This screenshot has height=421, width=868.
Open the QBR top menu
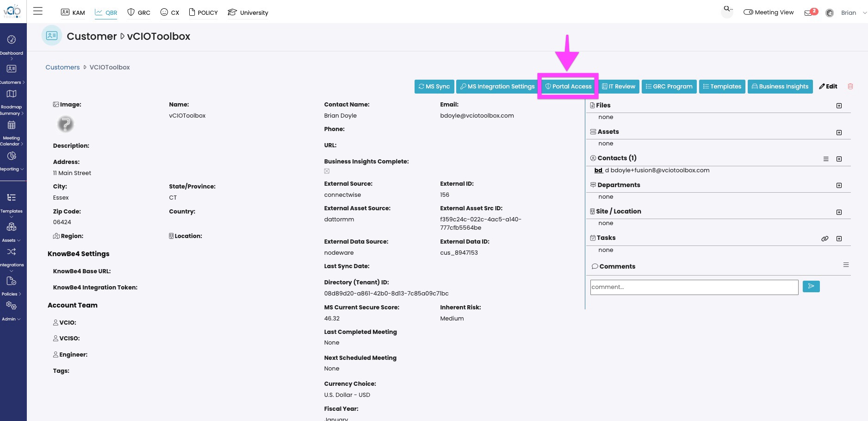click(x=106, y=13)
